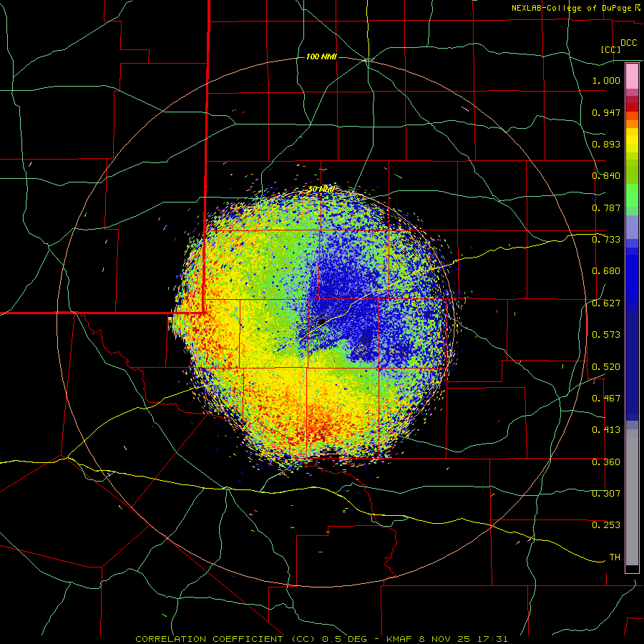Pick the pink segment of the color bar

point(632,76)
